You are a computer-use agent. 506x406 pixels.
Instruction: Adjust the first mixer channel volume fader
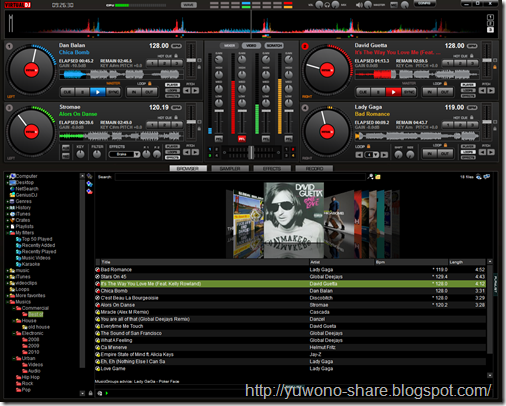[219, 111]
